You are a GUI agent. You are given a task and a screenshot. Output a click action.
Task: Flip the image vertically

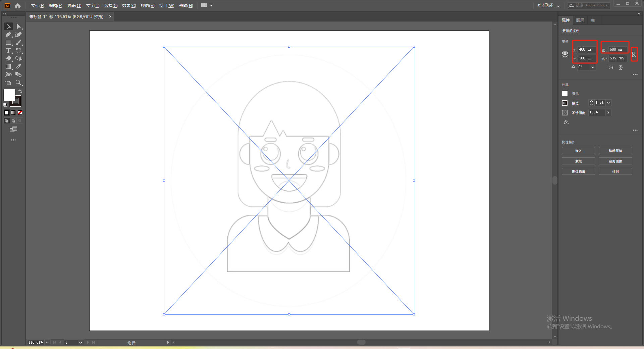[621, 68]
